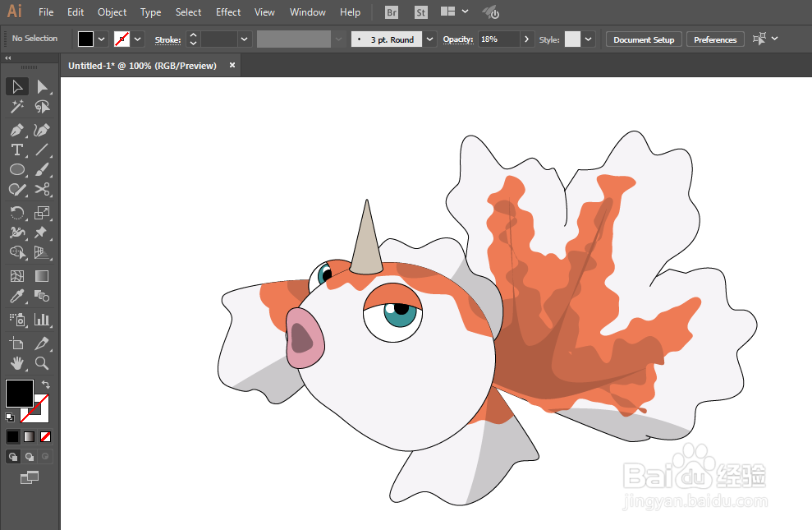Open the Type menu
This screenshot has width=812, height=530.
(151, 12)
